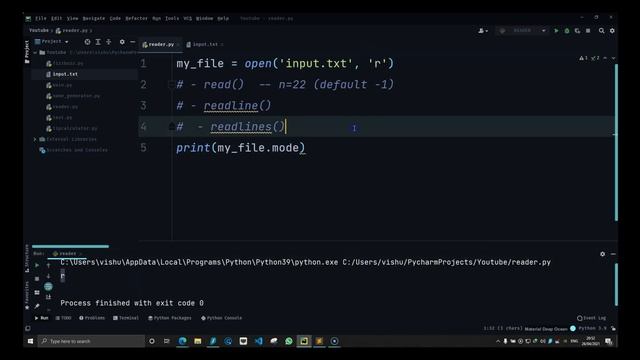The width and height of the screenshot is (640, 360).
Task: Click scroll to end icon in Run panel
Action: [48, 297]
